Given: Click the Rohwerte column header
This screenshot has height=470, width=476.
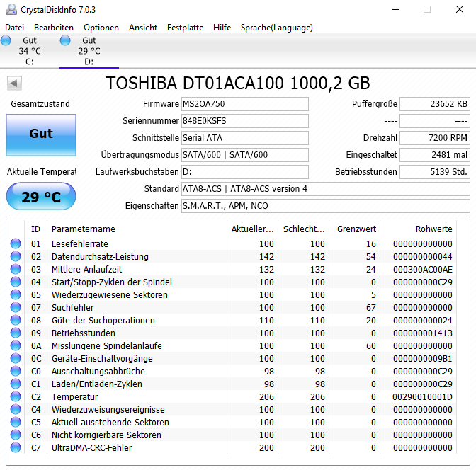Looking at the screenshot, I should tap(419, 229).
